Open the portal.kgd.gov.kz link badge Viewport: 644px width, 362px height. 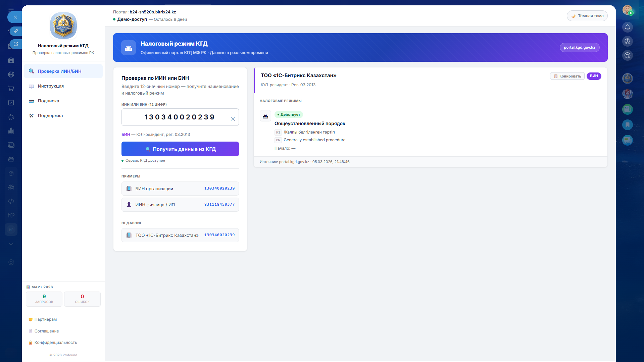click(579, 48)
